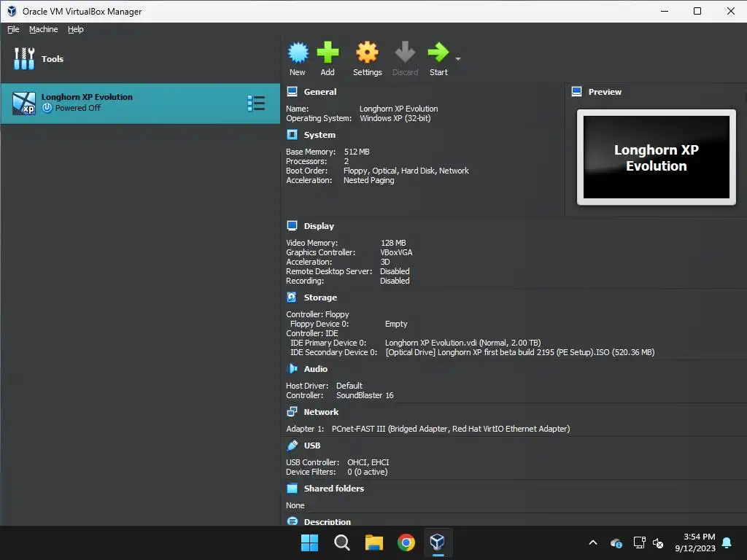Open the notification bell
Viewport: 747px width, 560px height.
(727, 542)
